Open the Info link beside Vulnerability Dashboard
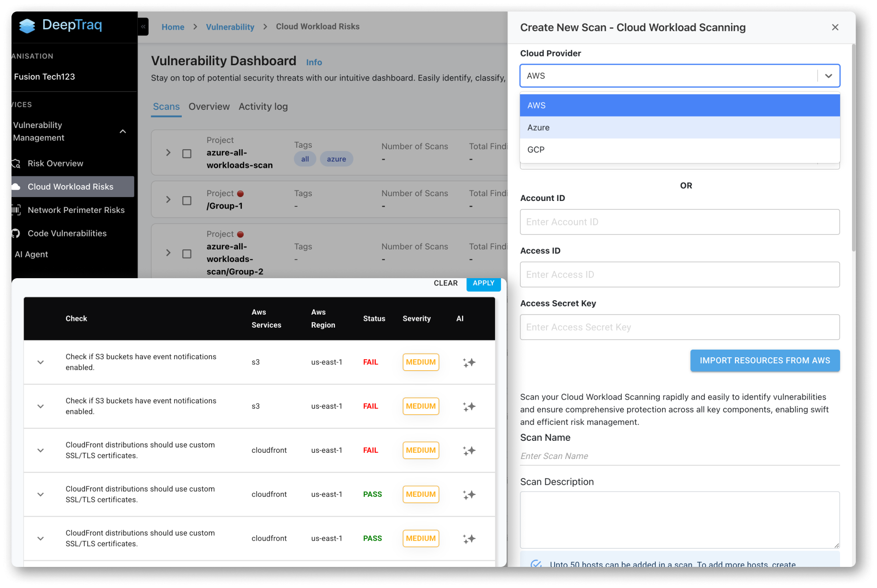This screenshot has width=877, height=588. (314, 62)
